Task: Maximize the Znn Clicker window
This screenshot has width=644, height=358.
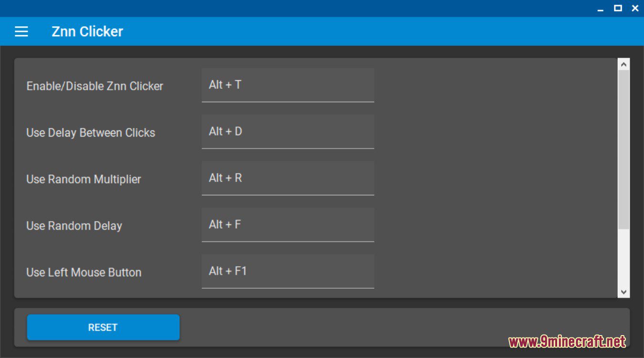Action: [618, 8]
